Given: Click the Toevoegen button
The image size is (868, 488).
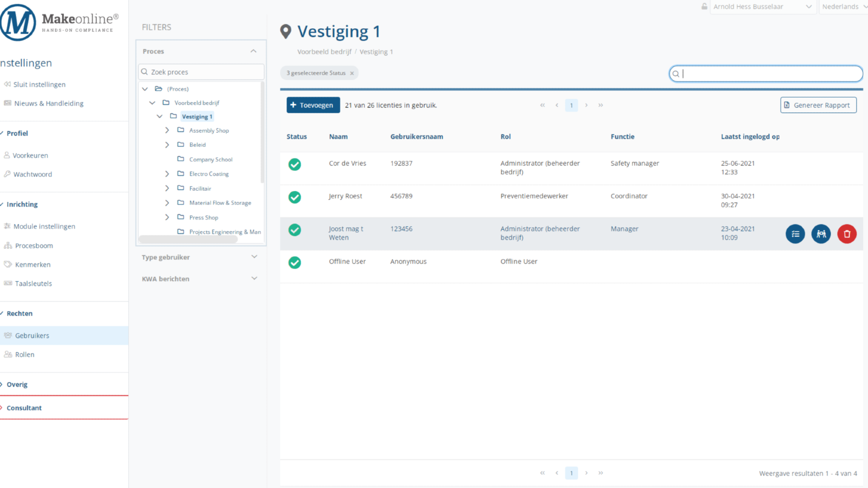Looking at the screenshot, I should [x=313, y=105].
